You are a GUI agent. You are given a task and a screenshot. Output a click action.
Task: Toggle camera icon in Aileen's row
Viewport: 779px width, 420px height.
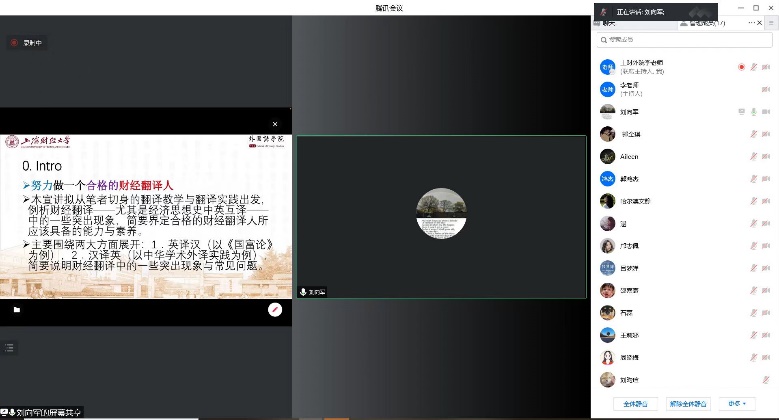766,156
